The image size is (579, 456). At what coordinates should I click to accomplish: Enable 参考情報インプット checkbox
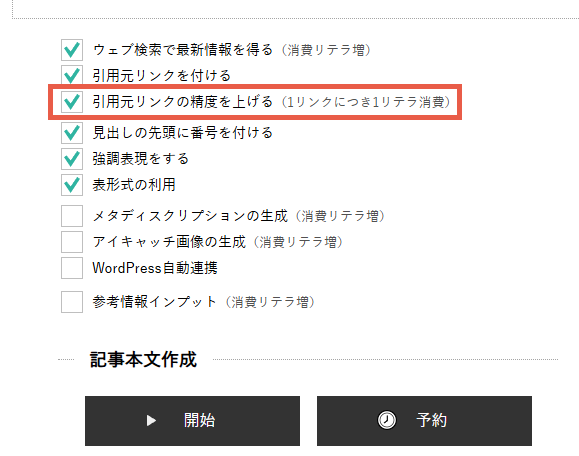[72, 302]
